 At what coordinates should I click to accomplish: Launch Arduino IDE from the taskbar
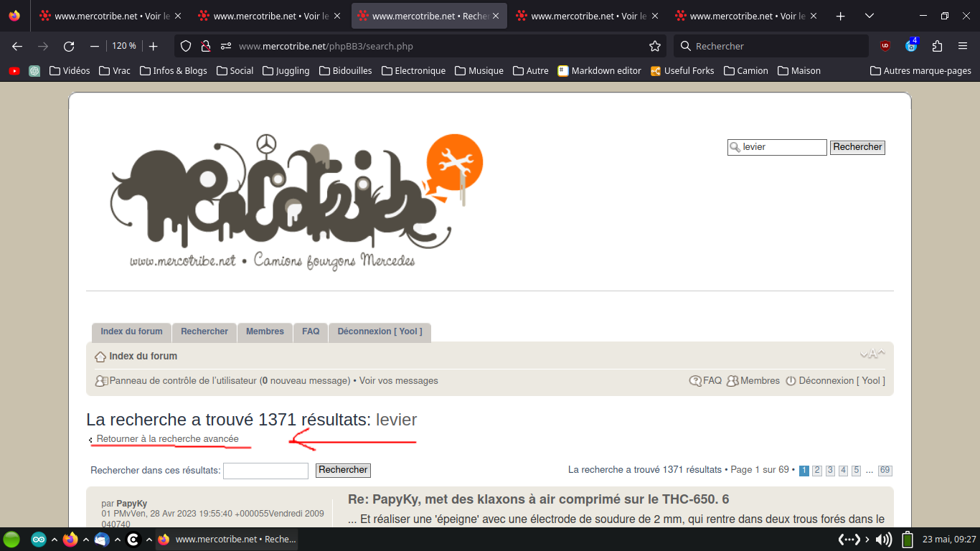coord(39,540)
